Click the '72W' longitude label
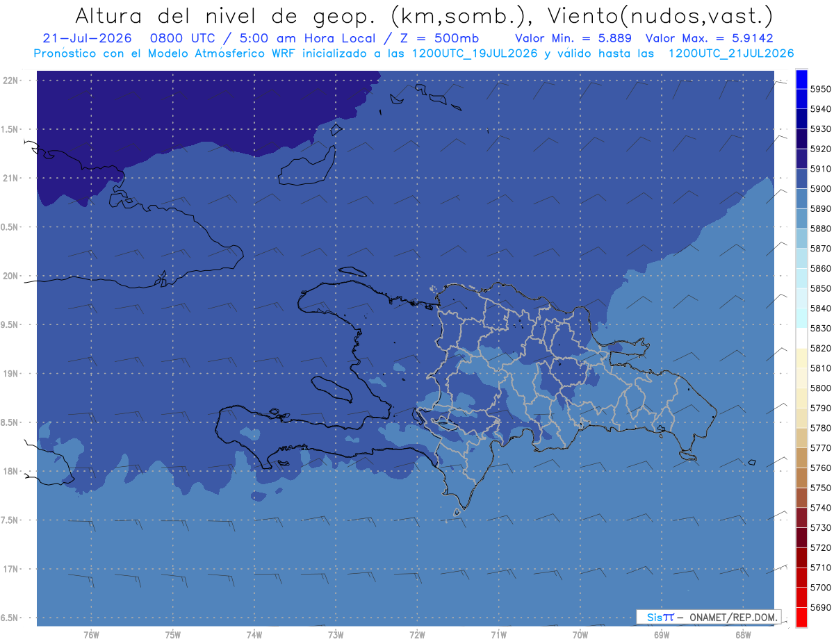The height and width of the screenshot is (644, 834). 417,634
